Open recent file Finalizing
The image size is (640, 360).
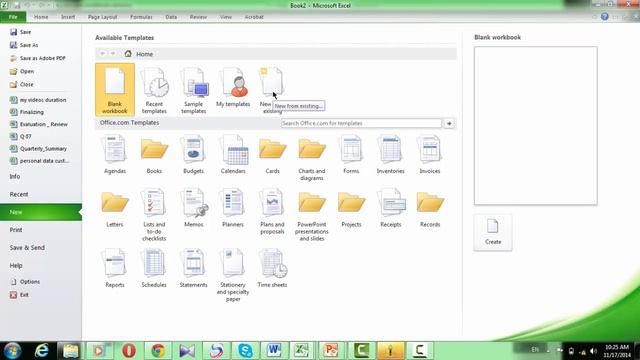[27, 112]
